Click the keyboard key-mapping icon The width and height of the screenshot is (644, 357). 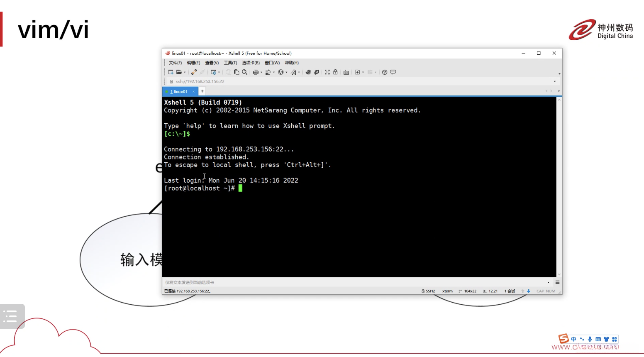tap(346, 72)
